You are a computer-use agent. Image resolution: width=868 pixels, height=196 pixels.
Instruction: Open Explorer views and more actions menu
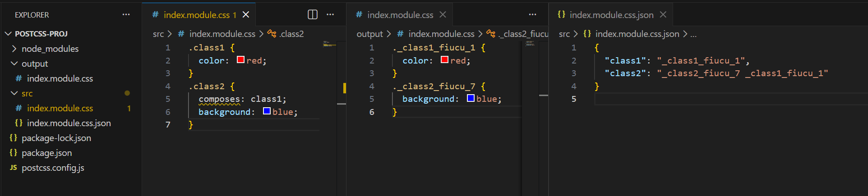(x=126, y=15)
